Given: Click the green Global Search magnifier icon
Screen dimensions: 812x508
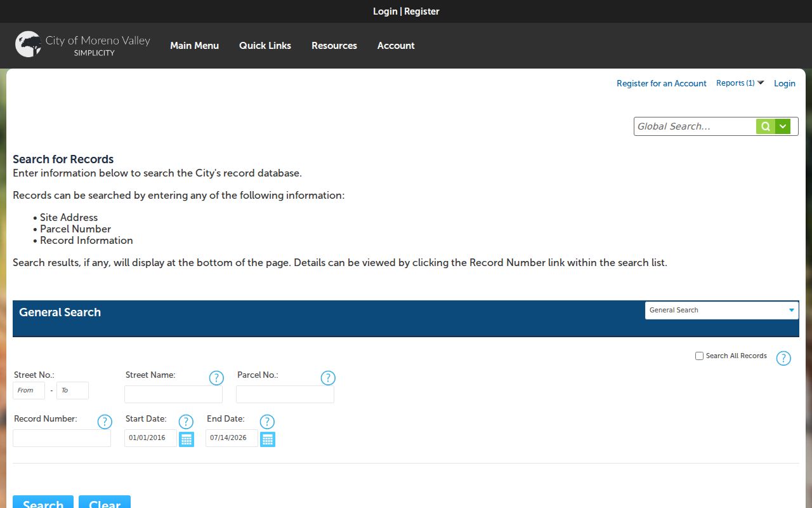Looking at the screenshot, I should (x=766, y=126).
